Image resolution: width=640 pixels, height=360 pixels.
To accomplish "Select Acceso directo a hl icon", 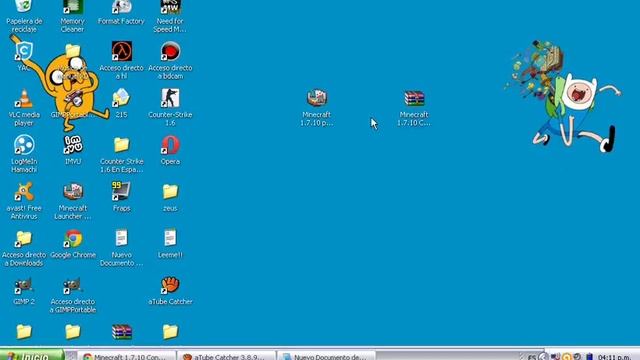I will click(121, 60).
